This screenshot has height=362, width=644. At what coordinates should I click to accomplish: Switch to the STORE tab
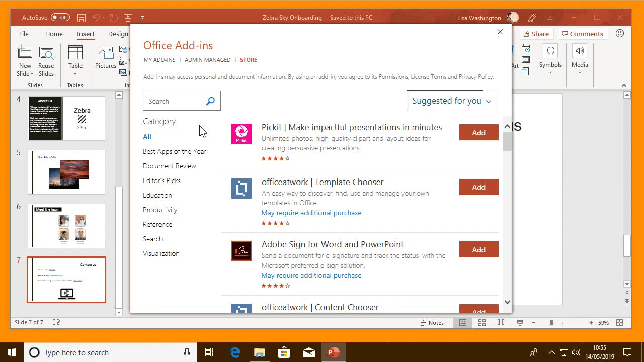248,59
